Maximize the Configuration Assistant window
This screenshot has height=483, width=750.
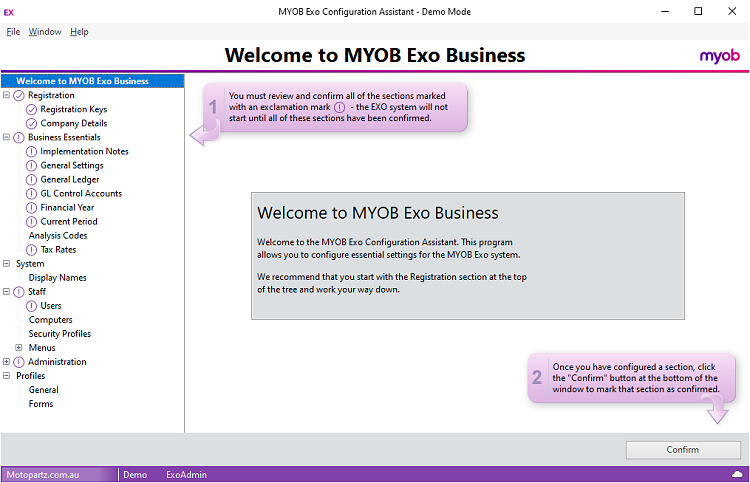click(698, 11)
